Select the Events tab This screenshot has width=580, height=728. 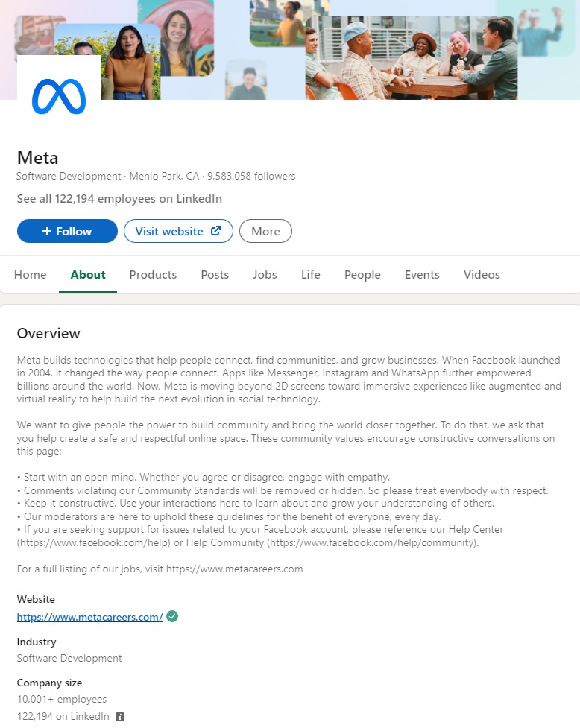(421, 274)
